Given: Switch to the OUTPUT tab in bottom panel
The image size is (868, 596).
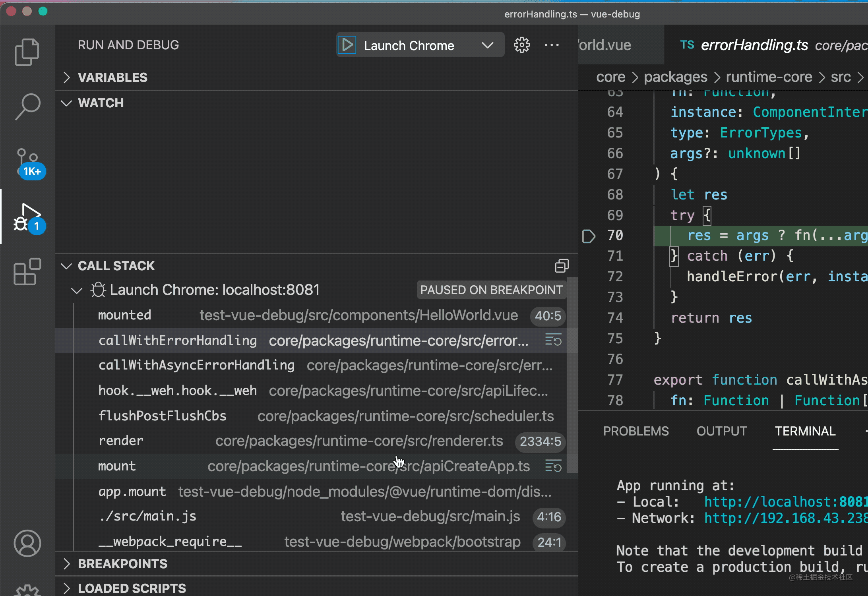Looking at the screenshot, I should coord(721,431).
